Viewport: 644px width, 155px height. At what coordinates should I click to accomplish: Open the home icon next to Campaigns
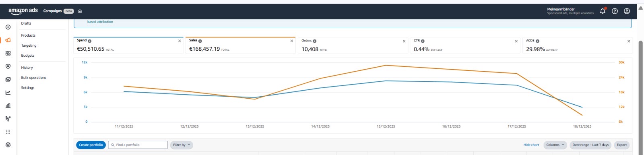[x=80, y=11]
